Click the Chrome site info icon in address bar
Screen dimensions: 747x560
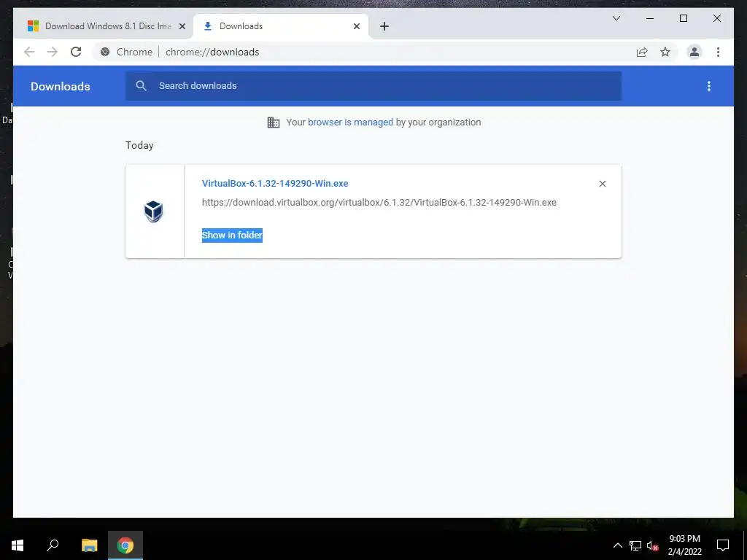105,52
